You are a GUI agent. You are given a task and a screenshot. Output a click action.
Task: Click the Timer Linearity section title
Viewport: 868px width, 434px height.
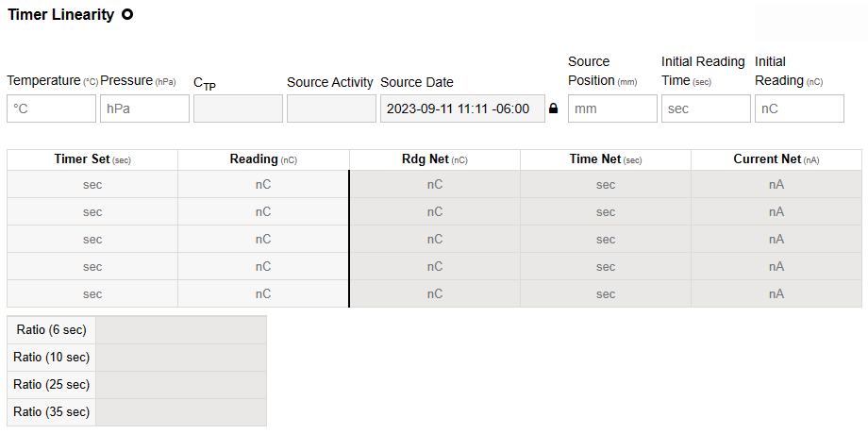(x=60, y=15)
